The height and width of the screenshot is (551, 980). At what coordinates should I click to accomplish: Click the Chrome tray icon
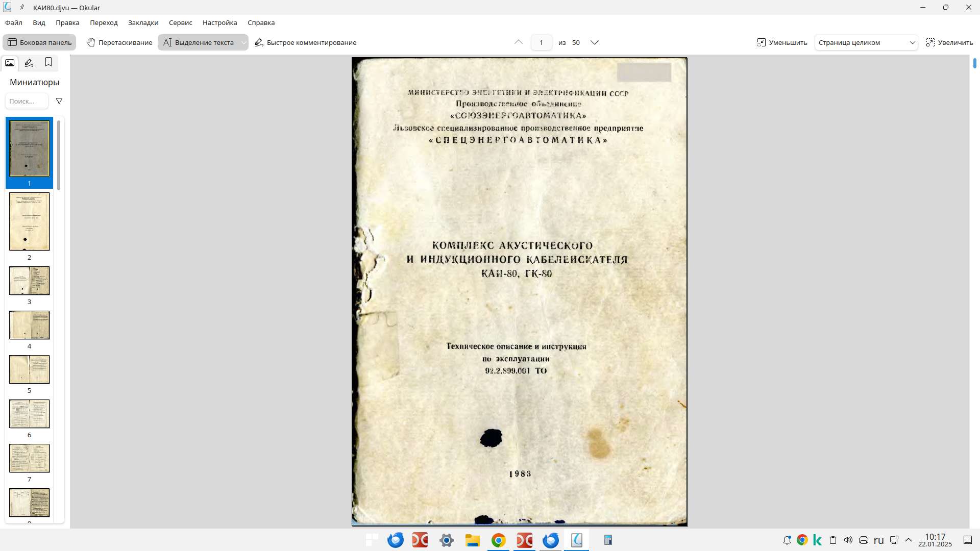pyautogui.click(x=802, y=540)
